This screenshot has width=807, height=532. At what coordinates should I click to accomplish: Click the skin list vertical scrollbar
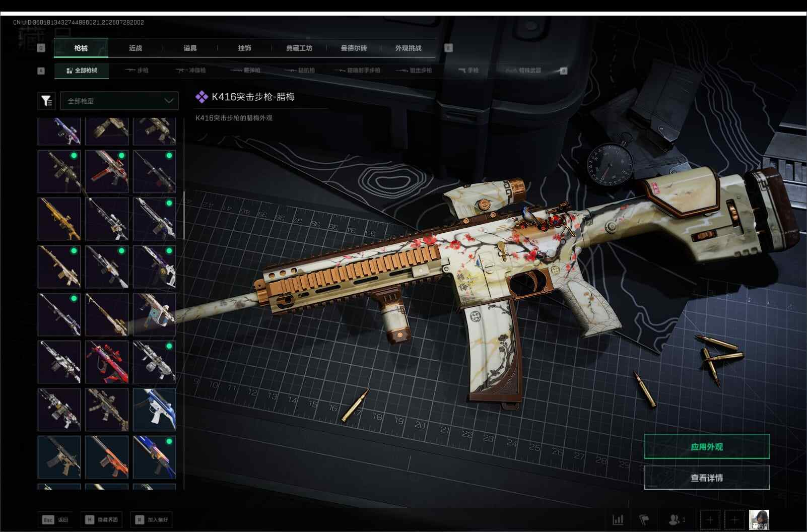(184, 215)
